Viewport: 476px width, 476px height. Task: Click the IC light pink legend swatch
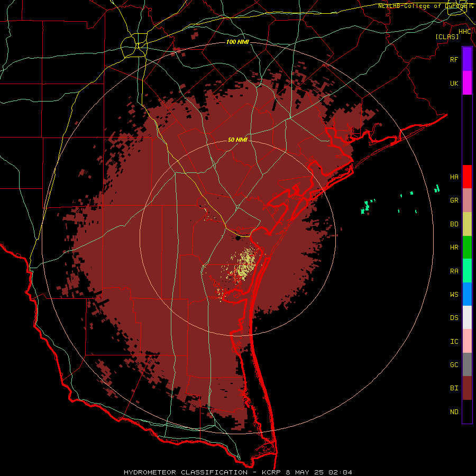pyautogui.click(x=467, y=341)
